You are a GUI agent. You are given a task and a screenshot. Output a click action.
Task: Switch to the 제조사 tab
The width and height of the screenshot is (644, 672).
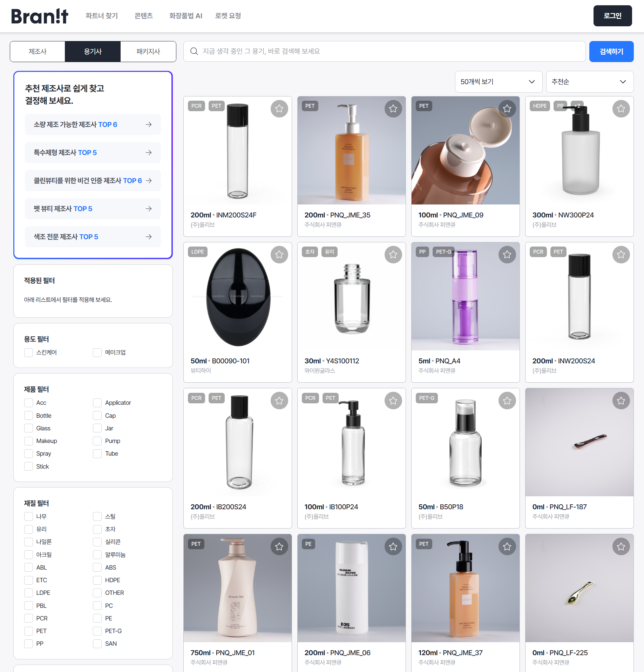point(38,52)
